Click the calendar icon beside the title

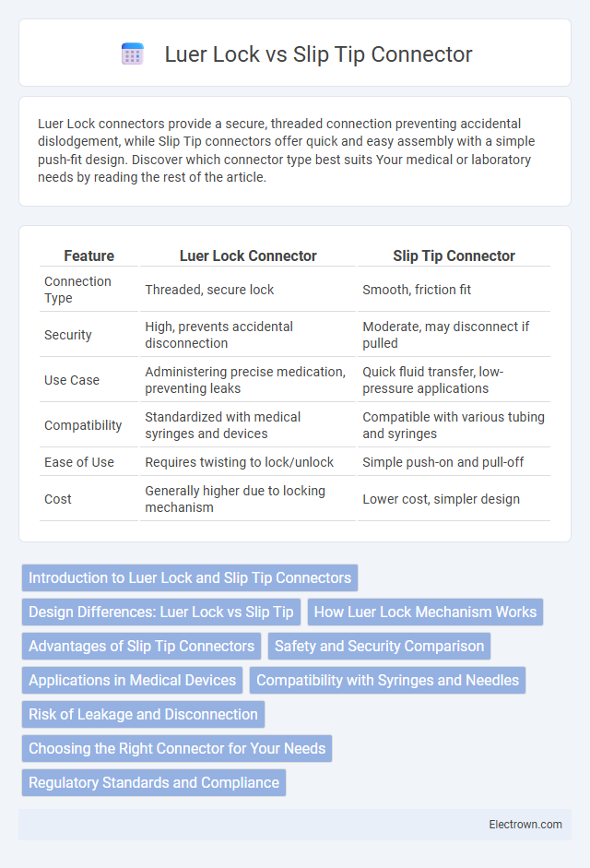[132, 54]
